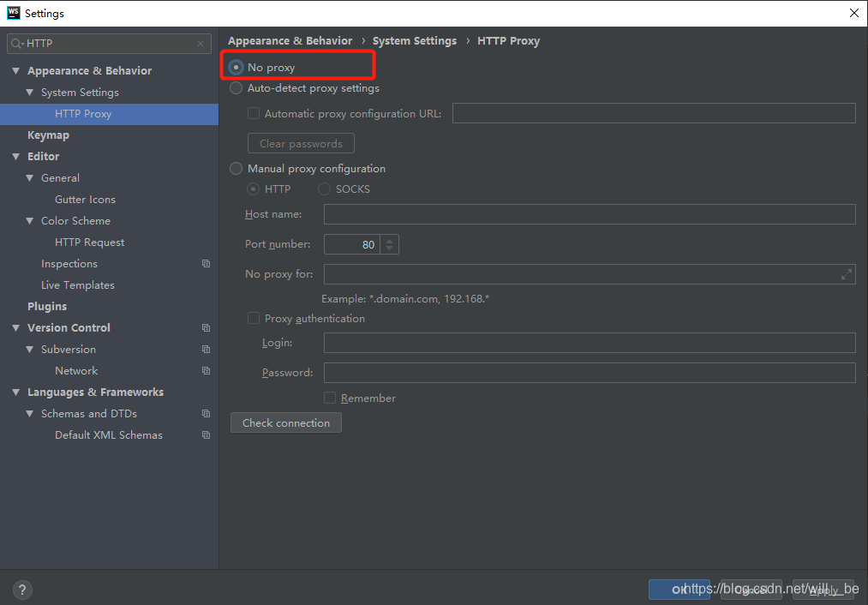Collapse the Version Control tree node
The width and height of the screenshot is (868, 605).
pos(16,327)
